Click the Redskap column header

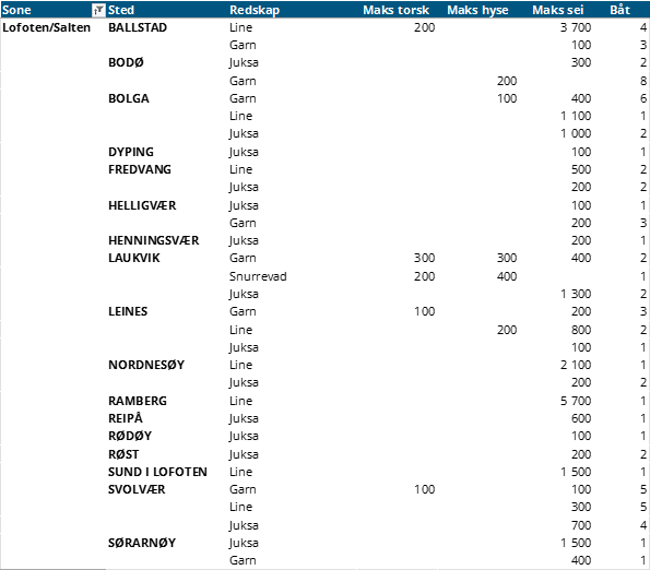pyautogui.click(x=255, y=10)
